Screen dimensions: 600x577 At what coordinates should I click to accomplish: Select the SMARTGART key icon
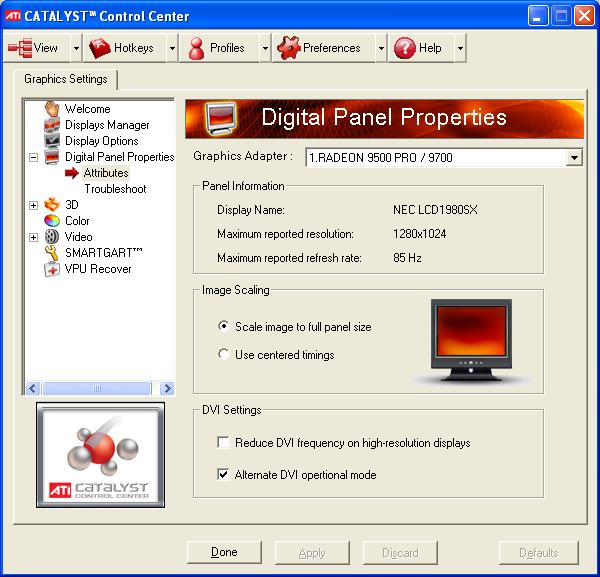(52, 253)
